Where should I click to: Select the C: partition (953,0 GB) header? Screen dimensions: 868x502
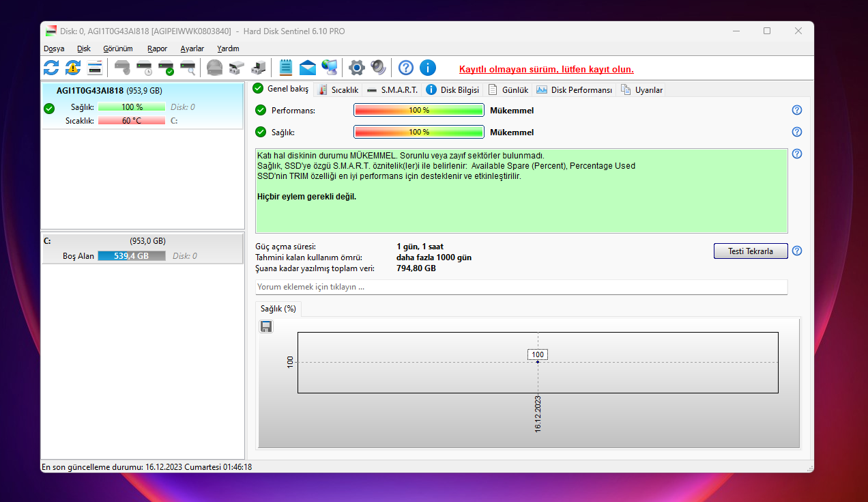(x=142, y=240)
